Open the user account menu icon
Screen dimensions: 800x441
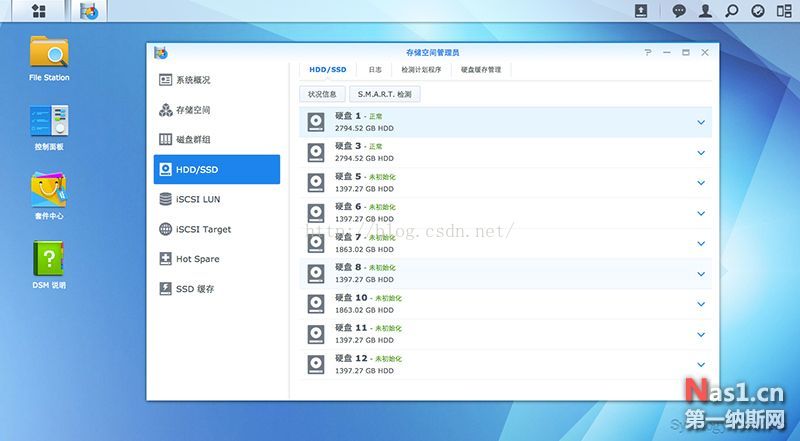click(x=706, y=11)
